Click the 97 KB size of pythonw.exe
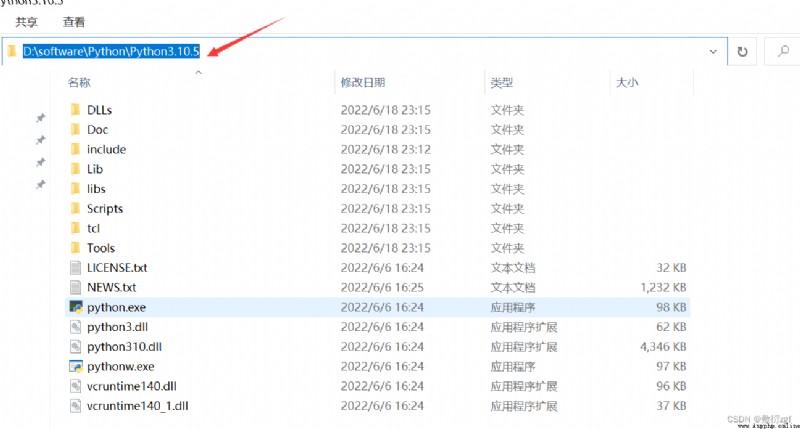800x429 pixels. 671,366
